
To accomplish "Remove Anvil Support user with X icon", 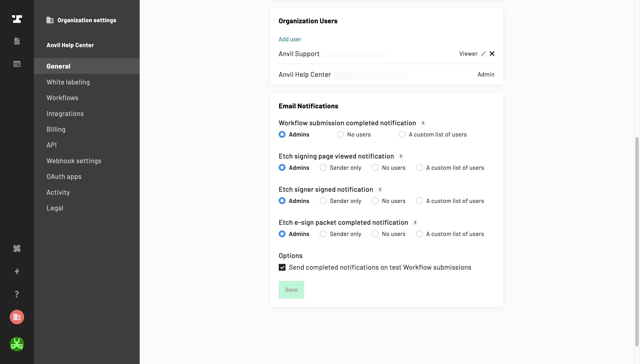I will tap(492, 54).
